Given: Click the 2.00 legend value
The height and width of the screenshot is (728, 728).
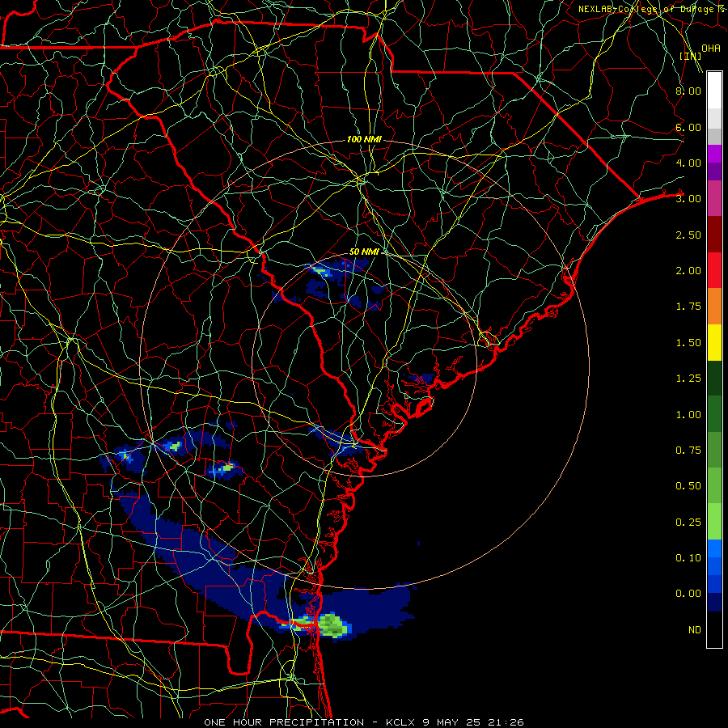Looking at the screenshot, I should pyautogui.click(x=688, y=271).
